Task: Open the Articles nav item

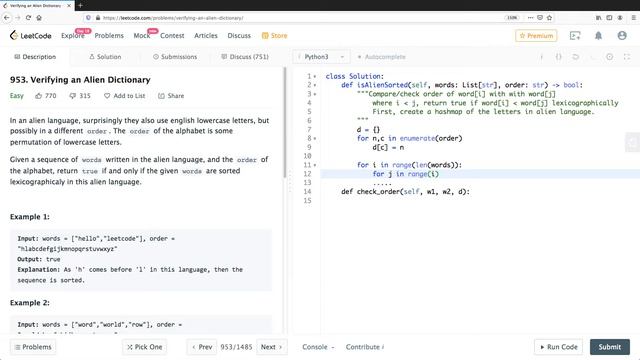Action: 206,36
